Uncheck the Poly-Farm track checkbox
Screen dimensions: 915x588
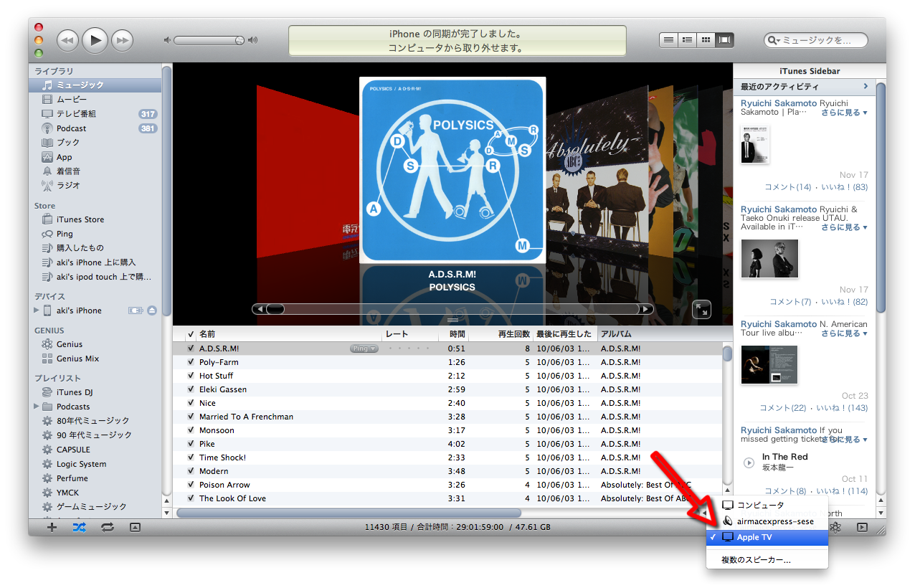[x=191, y=362]
